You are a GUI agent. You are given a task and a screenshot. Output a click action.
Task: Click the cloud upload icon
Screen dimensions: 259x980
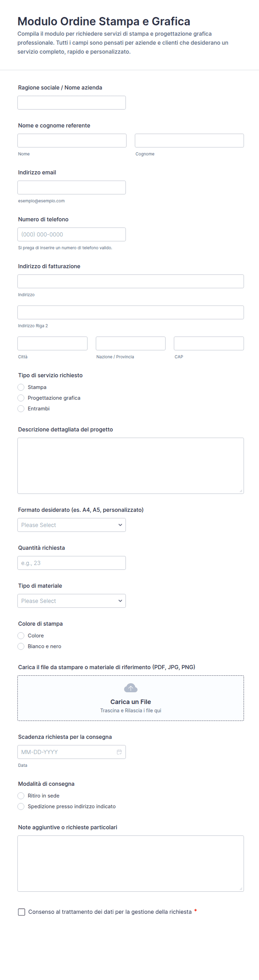131,688
